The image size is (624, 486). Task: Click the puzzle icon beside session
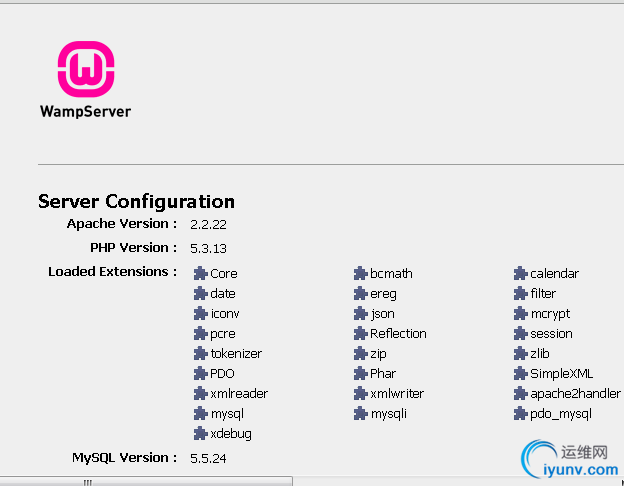point(521,334)
